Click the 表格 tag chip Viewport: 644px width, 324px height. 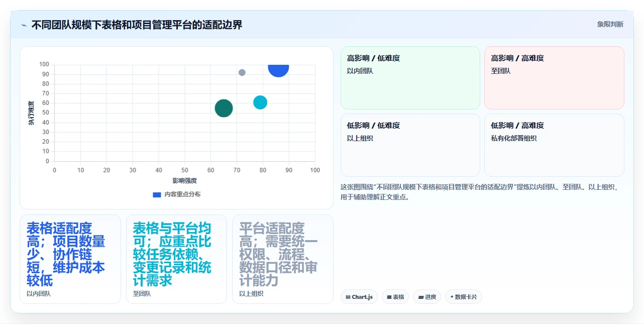coord(395,297)
